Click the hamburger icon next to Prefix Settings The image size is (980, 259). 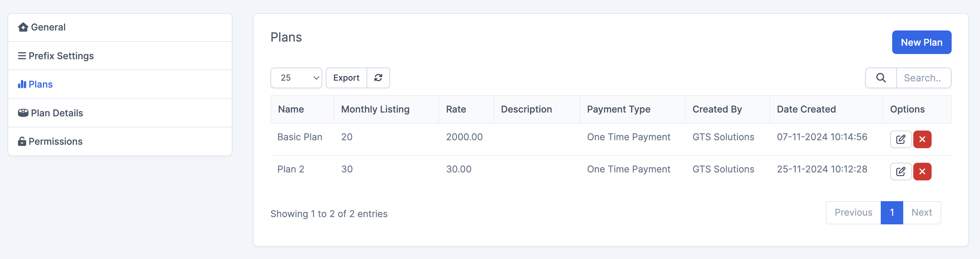point(22,56)
